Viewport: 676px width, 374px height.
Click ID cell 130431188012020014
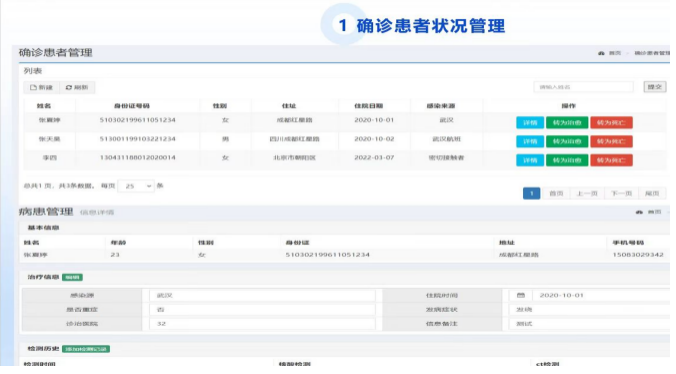point(138,158)
